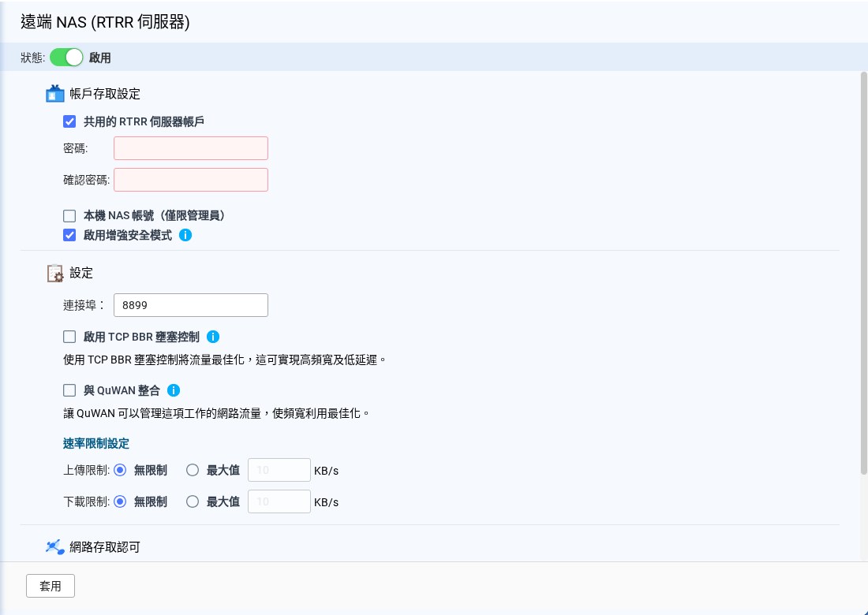Select 無限制 for 下載限制
The image size is (868, 615).
pyautogui.click(x=120, y=501)
